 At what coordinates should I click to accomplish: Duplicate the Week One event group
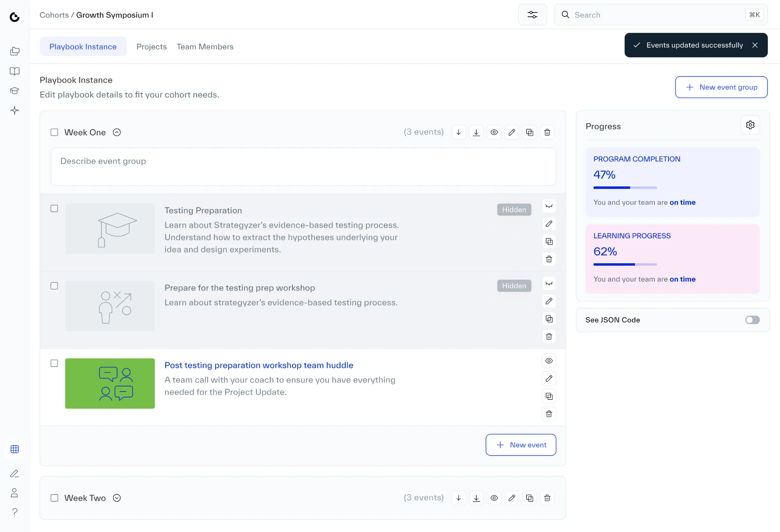point(530,132)
